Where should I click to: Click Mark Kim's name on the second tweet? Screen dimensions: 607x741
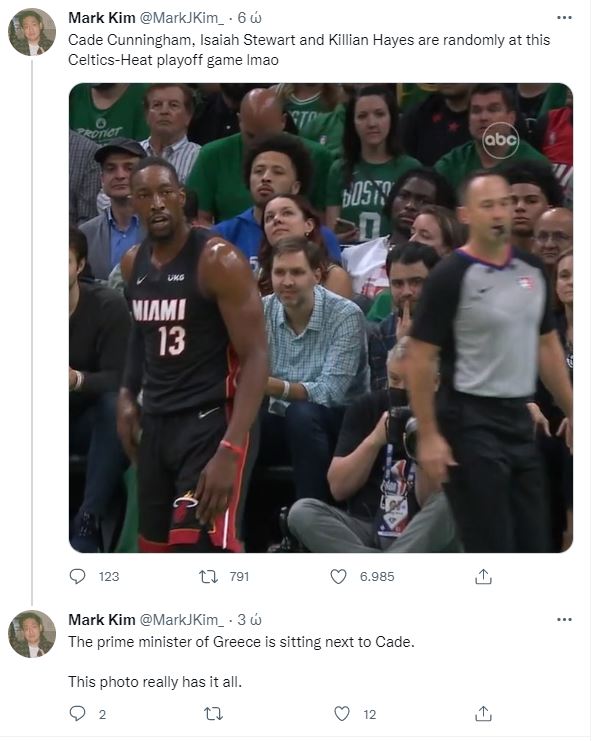[x=99, y=620]
